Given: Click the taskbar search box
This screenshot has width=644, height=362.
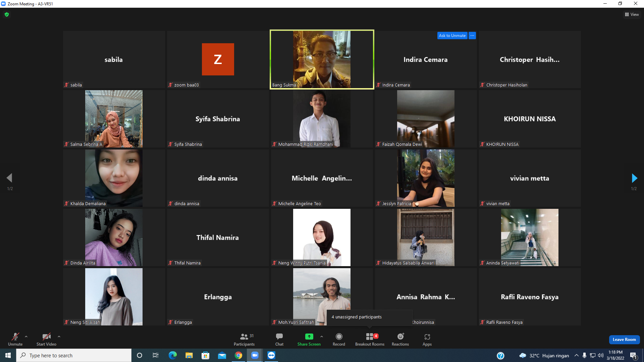Looking at the screenshot, I should click(x=74, y=355).
